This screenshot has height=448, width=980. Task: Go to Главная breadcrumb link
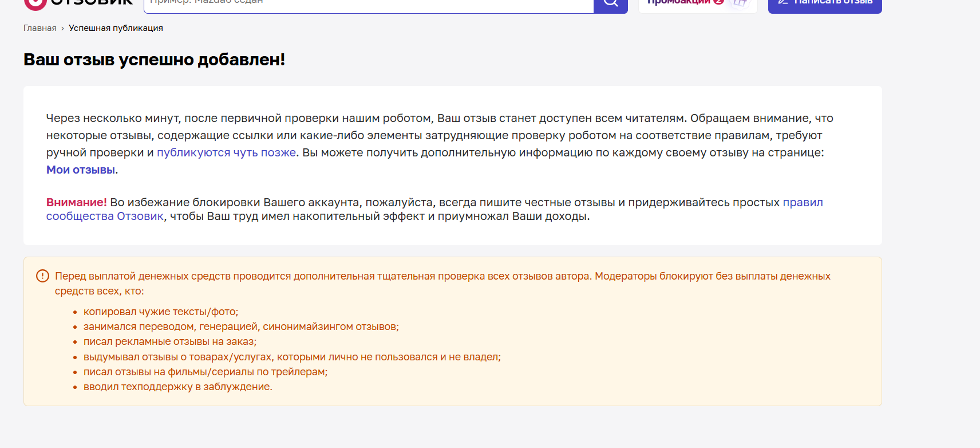coord(40,28)
